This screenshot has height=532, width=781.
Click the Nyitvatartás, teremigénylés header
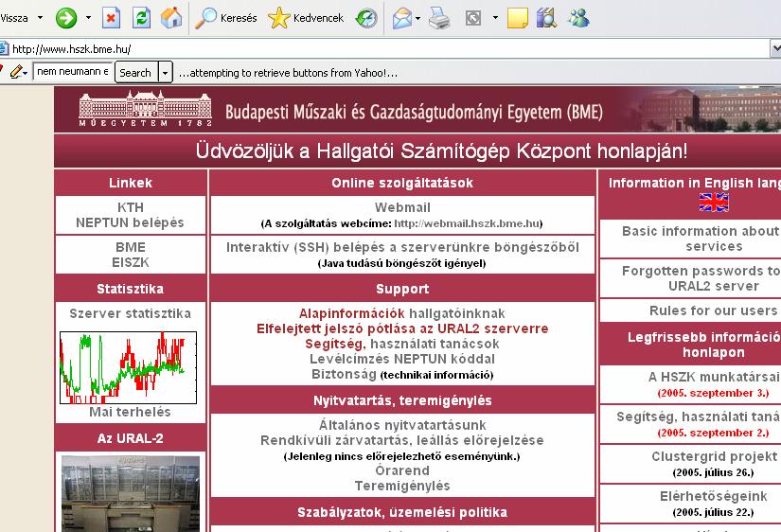(x=402, y=400)
